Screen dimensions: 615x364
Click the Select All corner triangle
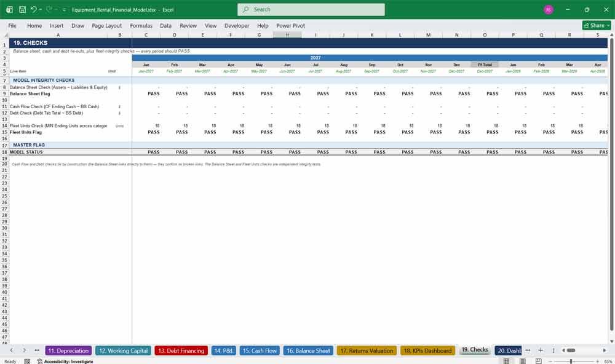(x=5, y=35)
